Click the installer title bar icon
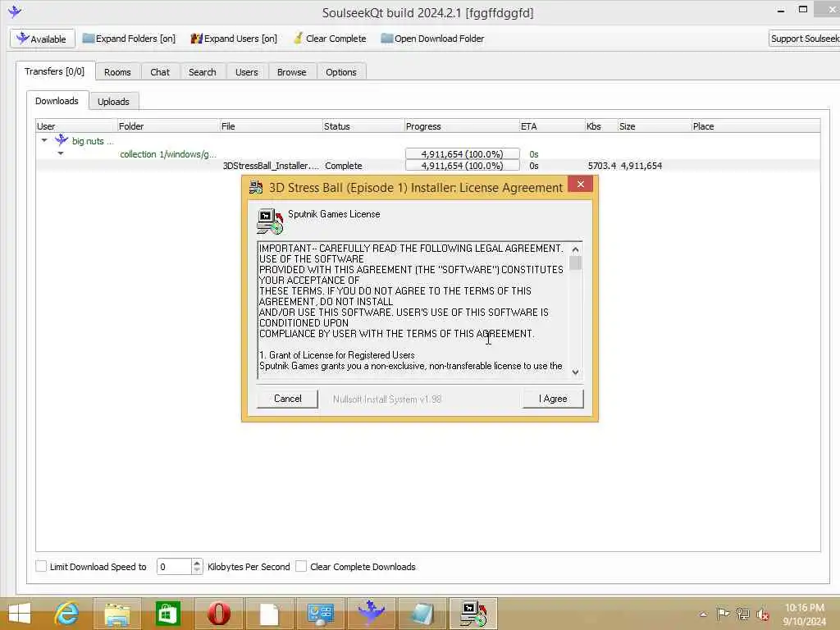 click(256, 187)
